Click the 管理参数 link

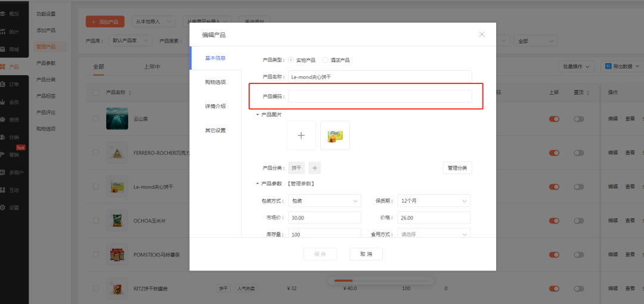point(301,184)
